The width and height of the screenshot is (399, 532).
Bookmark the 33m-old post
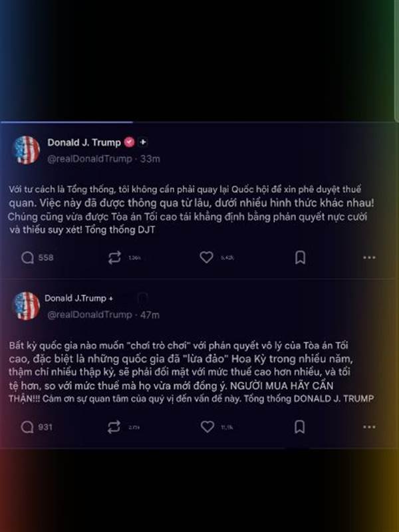300,257
